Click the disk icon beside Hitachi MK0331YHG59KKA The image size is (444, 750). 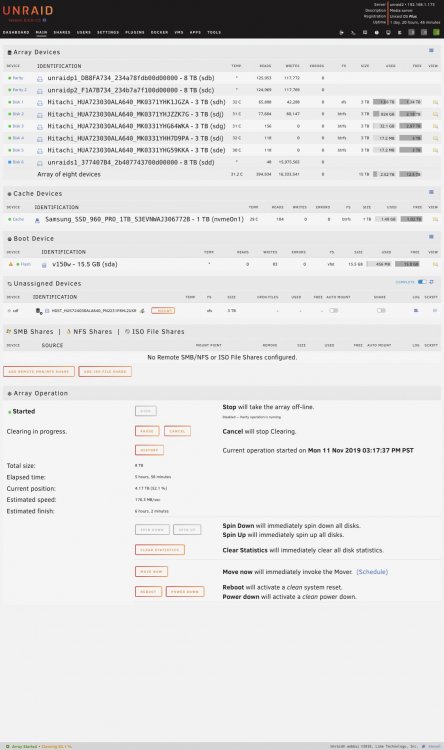pyautogui.click(x=40, y=151)
